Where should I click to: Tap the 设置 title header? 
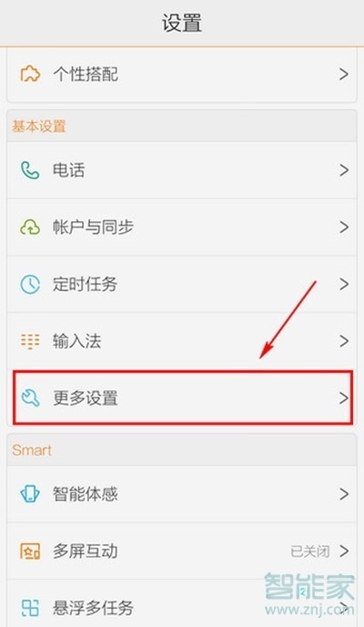182,23
